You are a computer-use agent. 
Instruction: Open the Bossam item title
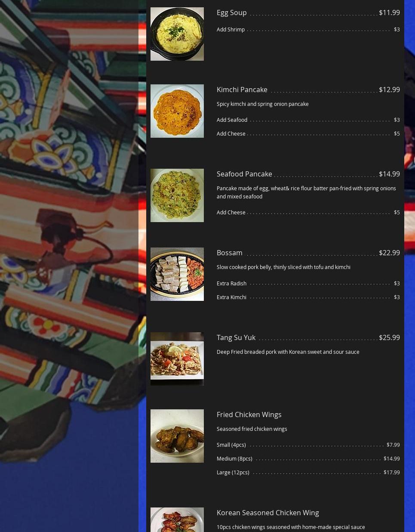230,253
